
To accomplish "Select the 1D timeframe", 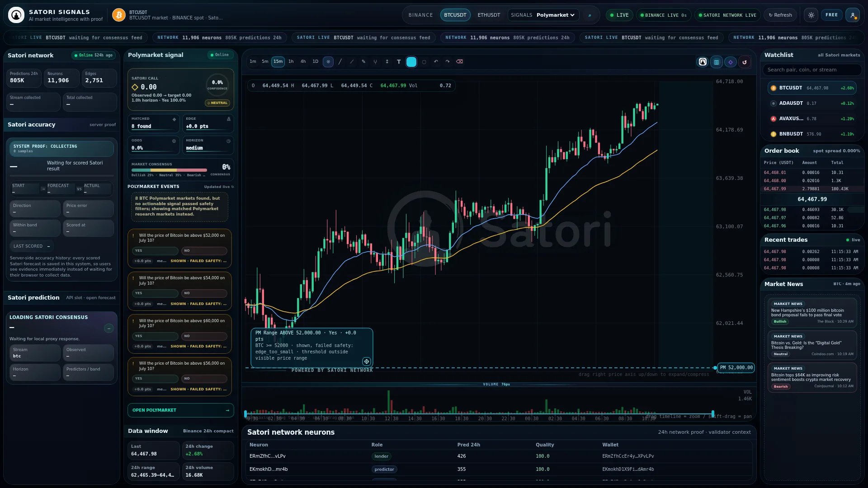I will [316, 62].
